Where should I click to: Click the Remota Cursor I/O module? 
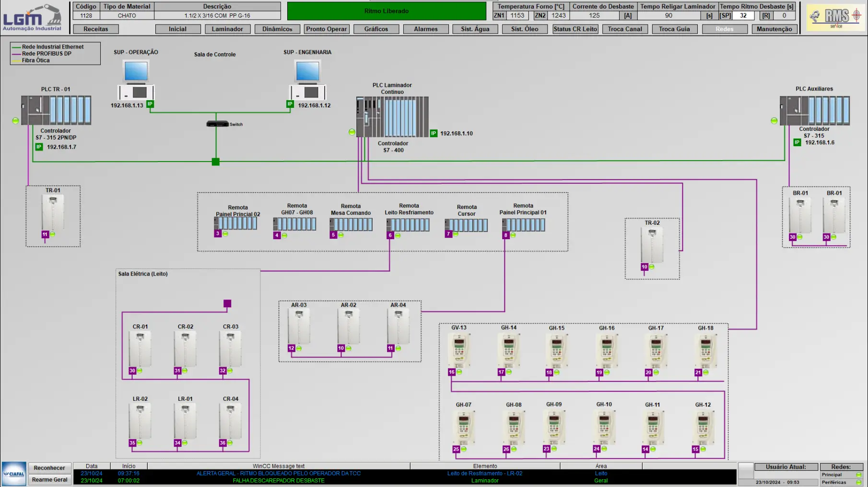(x=466, y=225)
